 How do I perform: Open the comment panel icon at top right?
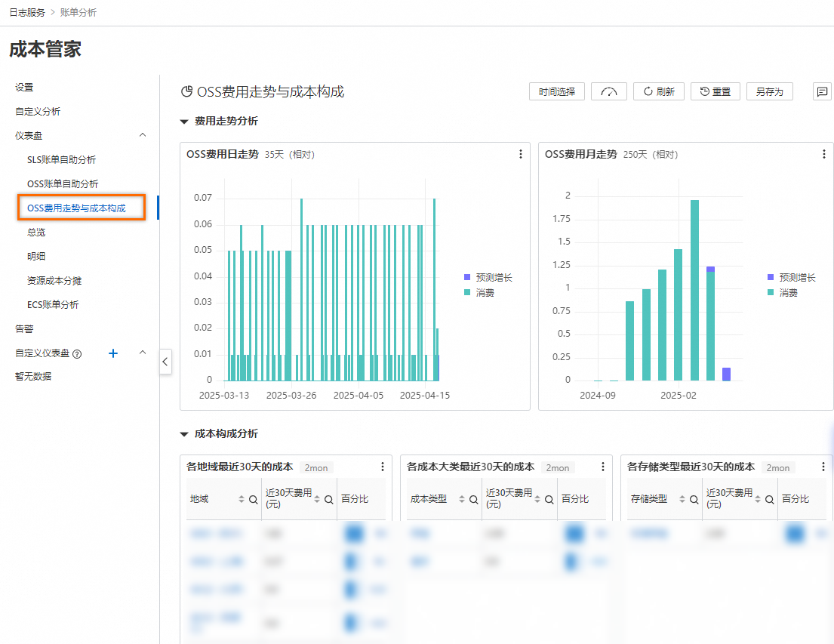(x=821, y=91)
